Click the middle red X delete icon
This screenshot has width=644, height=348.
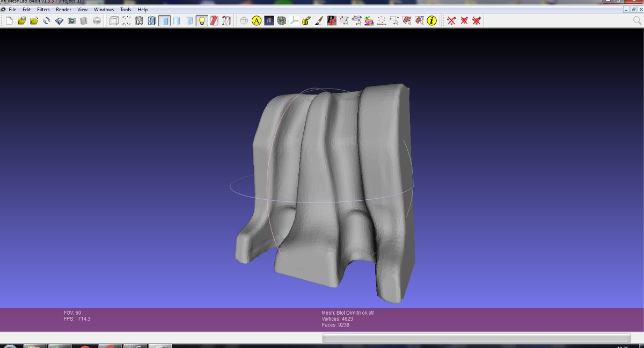coord(464,21)
